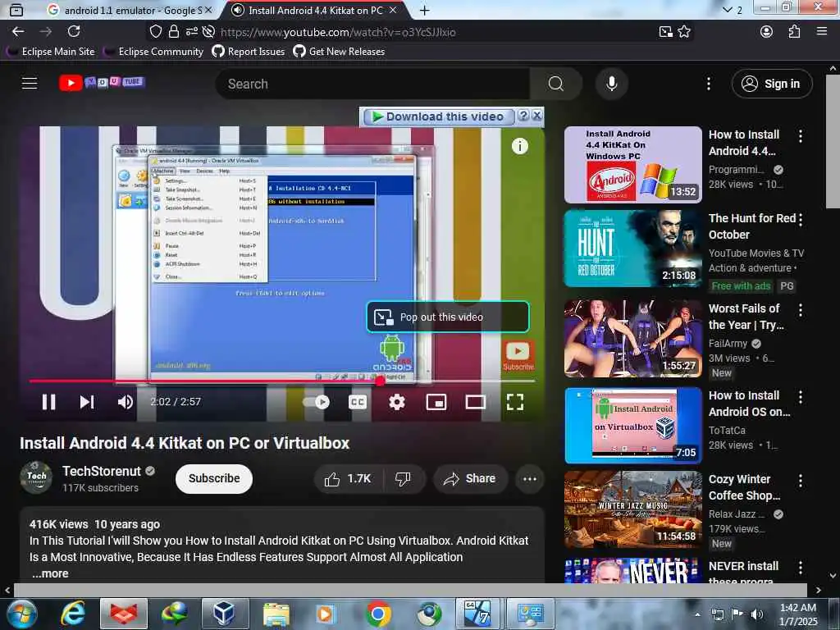Open options menu for The Hunt for Red October
The height and width of the screenshot is (630, 840).
click(x=801, y=220)
